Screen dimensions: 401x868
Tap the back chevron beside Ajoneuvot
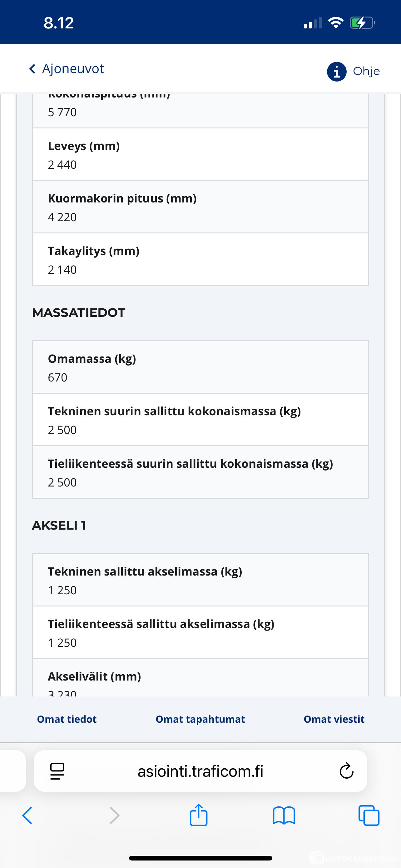pos(32,69)
